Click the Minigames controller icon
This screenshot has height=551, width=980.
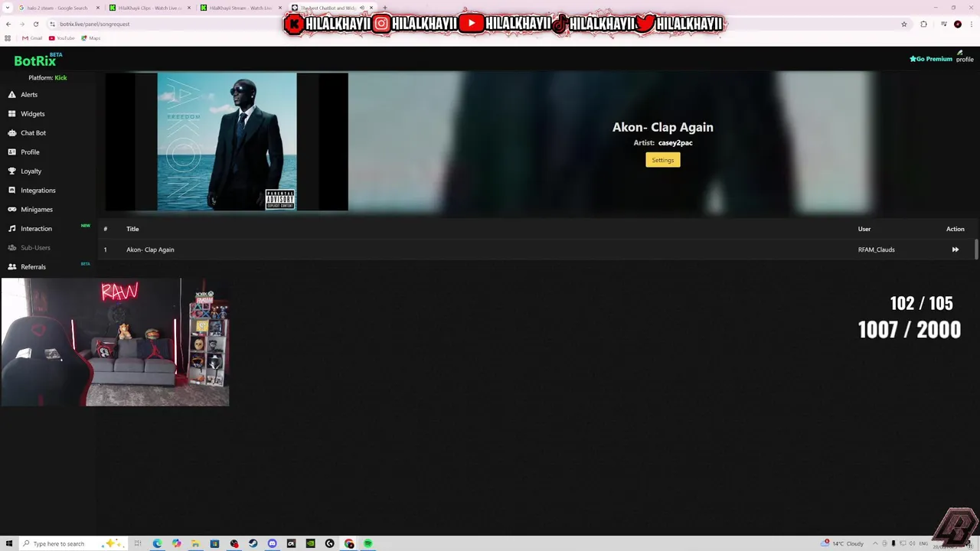[x=12, y=210]
